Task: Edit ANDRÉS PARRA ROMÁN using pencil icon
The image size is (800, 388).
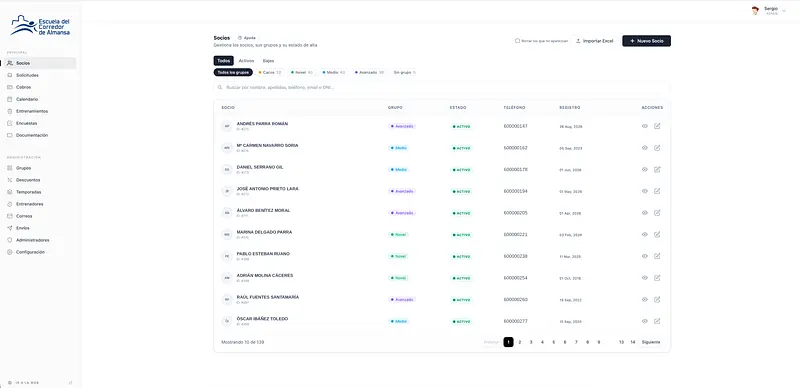Action: pyautogui.click(x=657, y=126)
